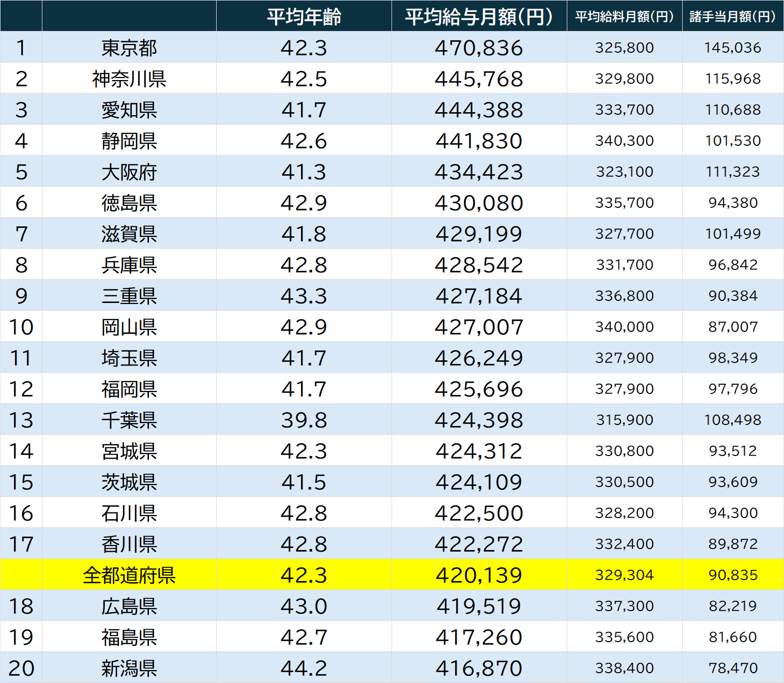Click the national average allowance 90,835
The height and width of the screenshot is (683, 784).
[732, 575]
